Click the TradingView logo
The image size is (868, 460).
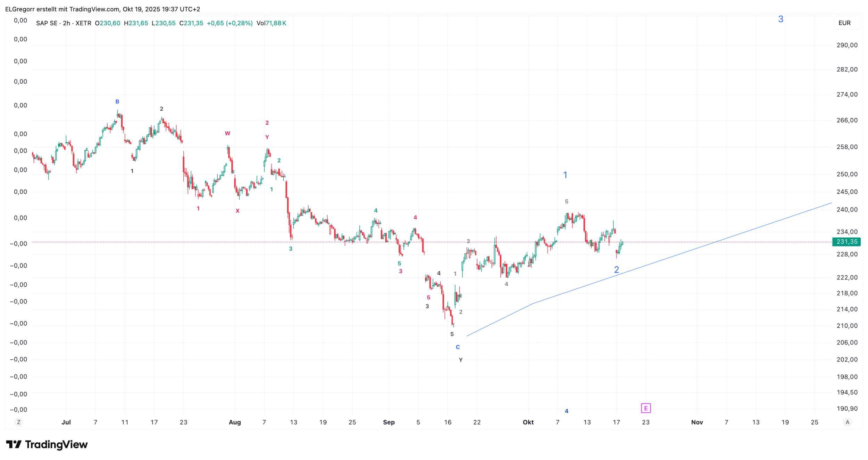pos(47,445)
